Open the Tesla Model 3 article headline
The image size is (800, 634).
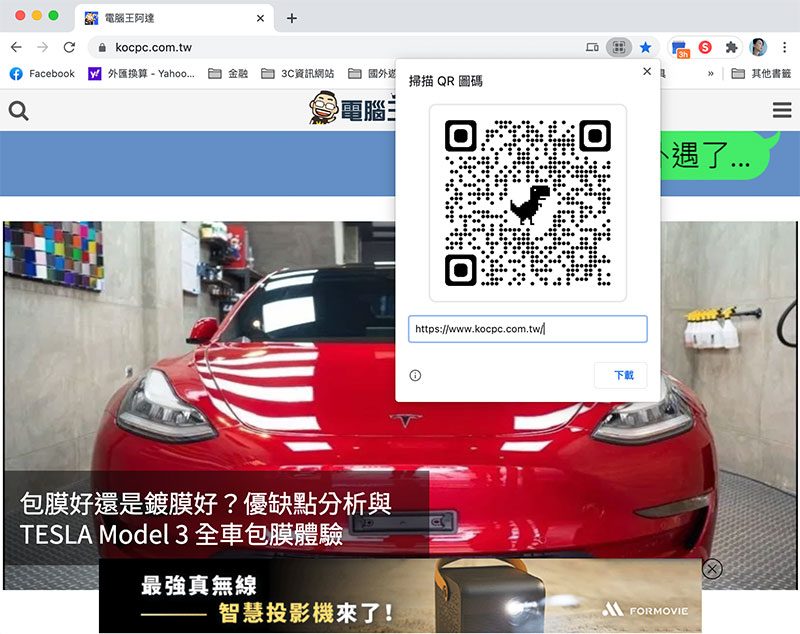[x=206, y=519]
